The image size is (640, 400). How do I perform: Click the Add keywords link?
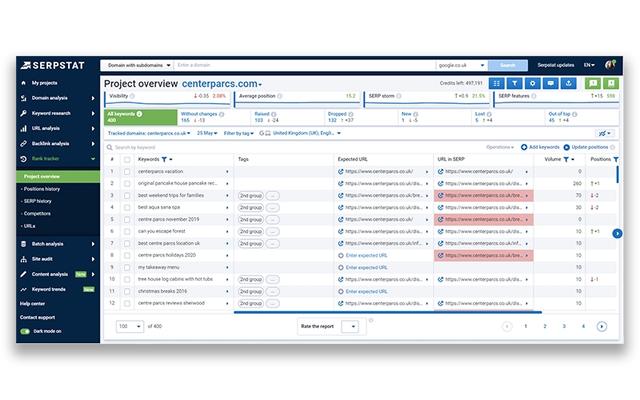(x=541, y=147)
